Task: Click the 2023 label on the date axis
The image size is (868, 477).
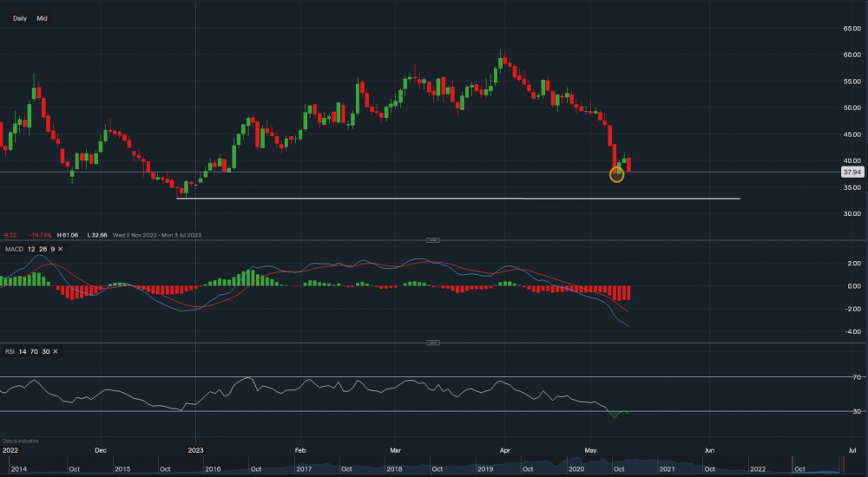Action: coord(195,450)
